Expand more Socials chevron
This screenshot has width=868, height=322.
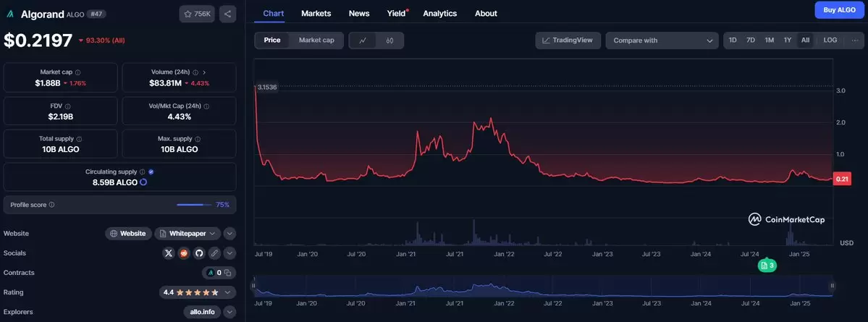click(229, 253)
